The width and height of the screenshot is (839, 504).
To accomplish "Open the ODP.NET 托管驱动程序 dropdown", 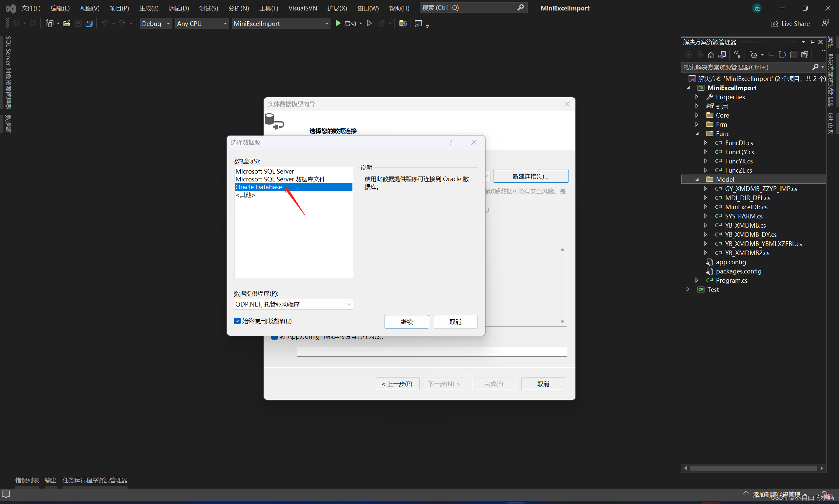I will (348, 304).
